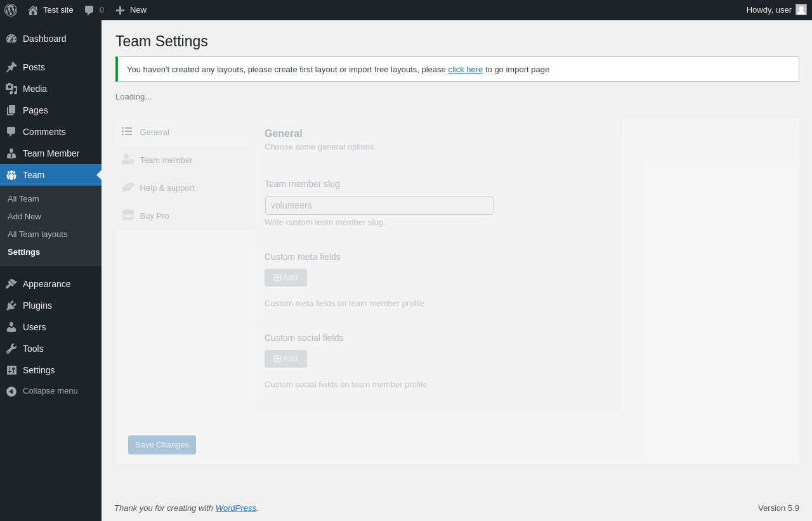Image resolution: width=812 pixels, height=521 pixels.
Task: Click the Plugins plug icon
Action: click(11, 306)
